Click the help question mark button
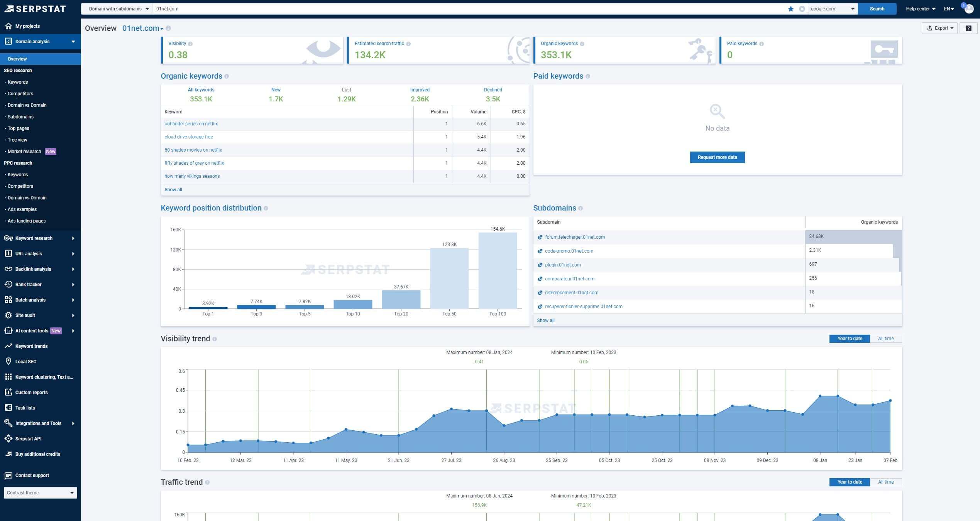This screenshot has width=980, height=521. click(968, 28)
